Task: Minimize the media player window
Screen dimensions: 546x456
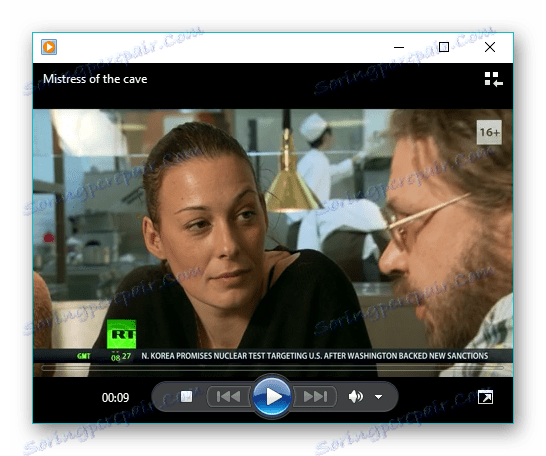Action: click(x=399, y=47)
